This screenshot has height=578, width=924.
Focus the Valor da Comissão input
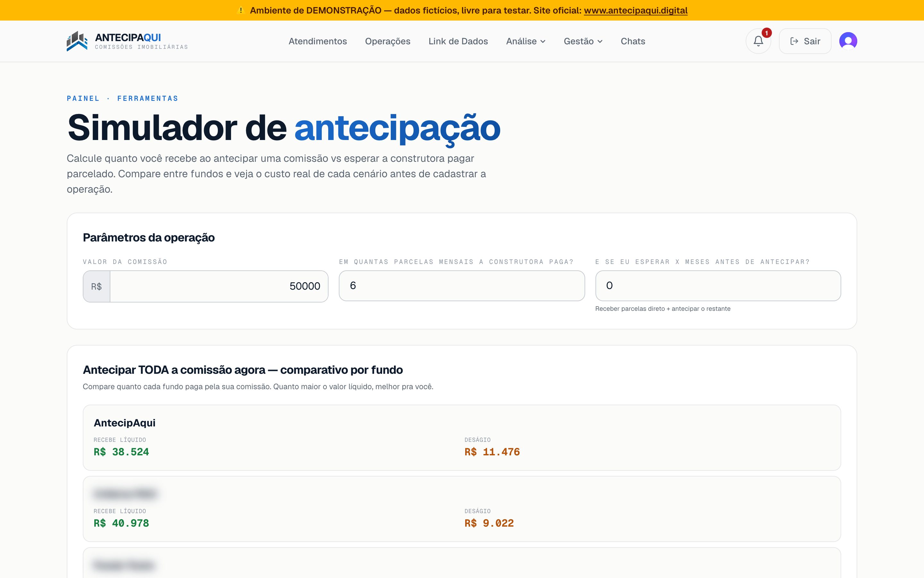219,286
